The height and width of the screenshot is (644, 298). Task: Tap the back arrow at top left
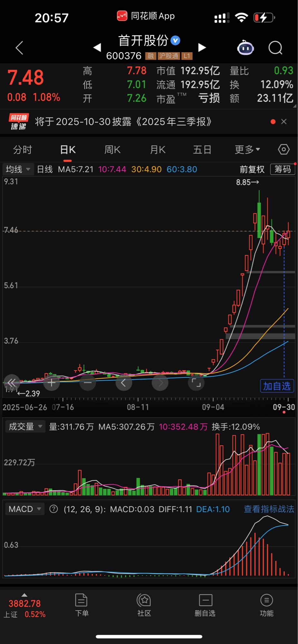pos(19,48)
